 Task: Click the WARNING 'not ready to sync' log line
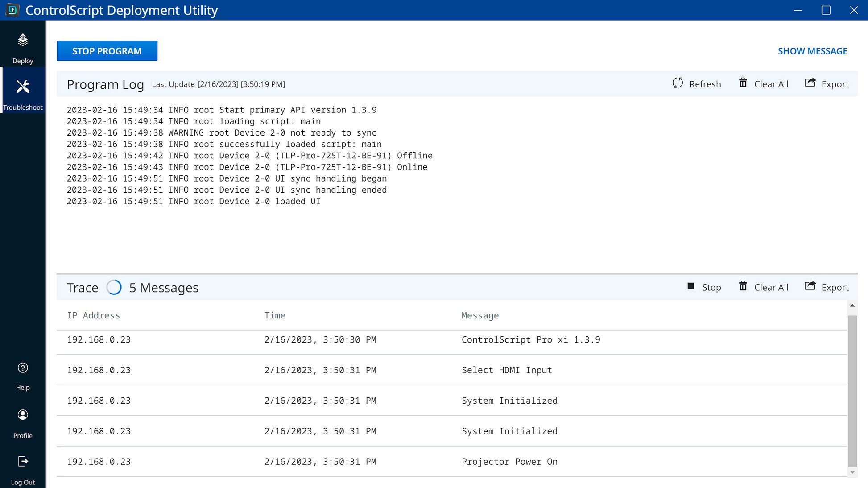click(x=222, y=133)
